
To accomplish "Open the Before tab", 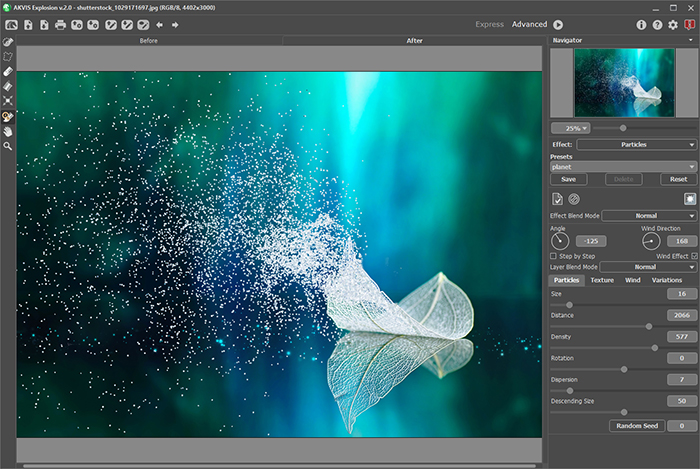I will (x=149, y=41).
